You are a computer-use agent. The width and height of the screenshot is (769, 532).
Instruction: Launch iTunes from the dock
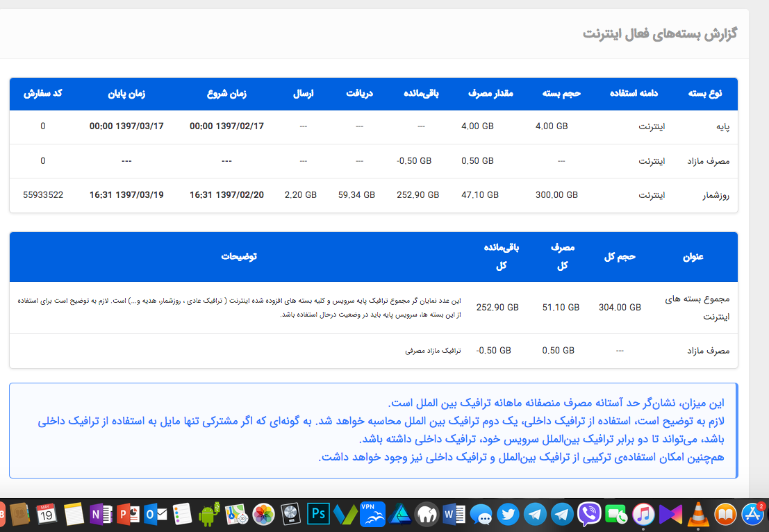point(644,515)
